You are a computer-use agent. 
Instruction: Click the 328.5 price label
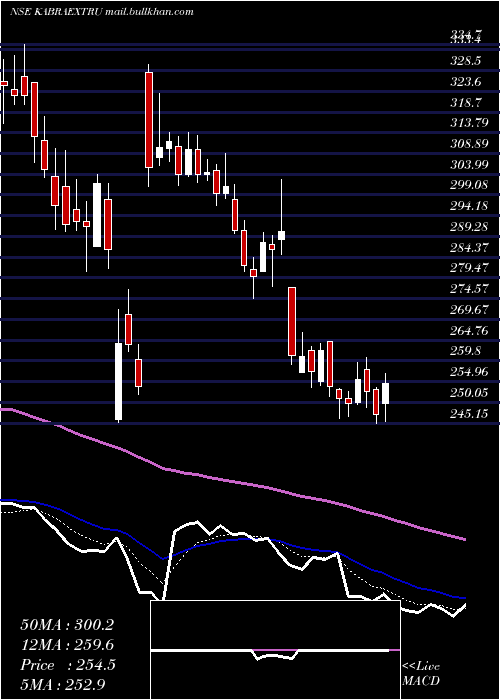tap(466, 61)
